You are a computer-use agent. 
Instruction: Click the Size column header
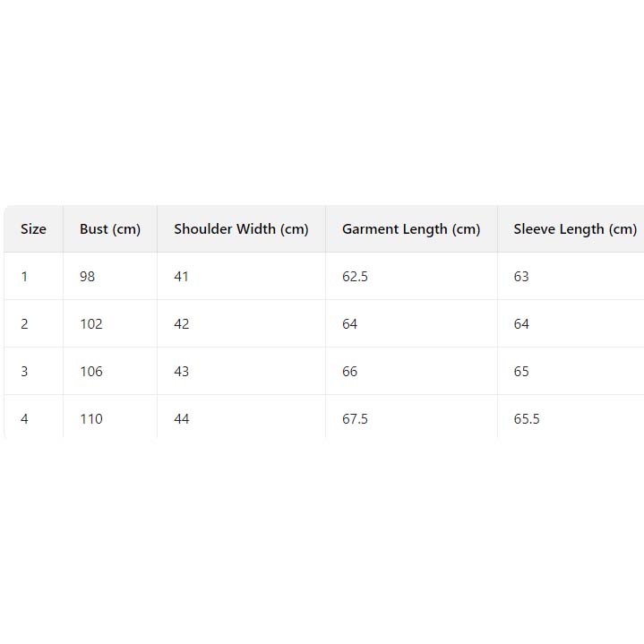[x=33, y=229]
